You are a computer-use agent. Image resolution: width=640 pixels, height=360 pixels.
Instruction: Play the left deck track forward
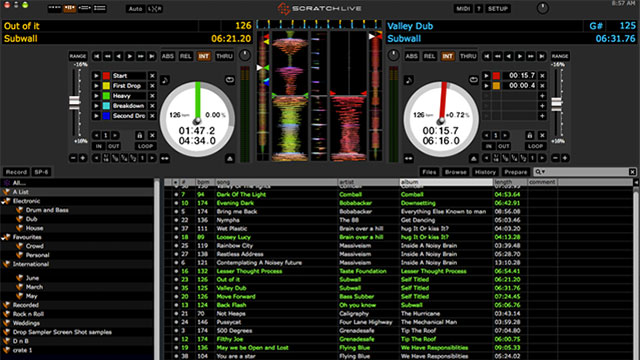129,56
